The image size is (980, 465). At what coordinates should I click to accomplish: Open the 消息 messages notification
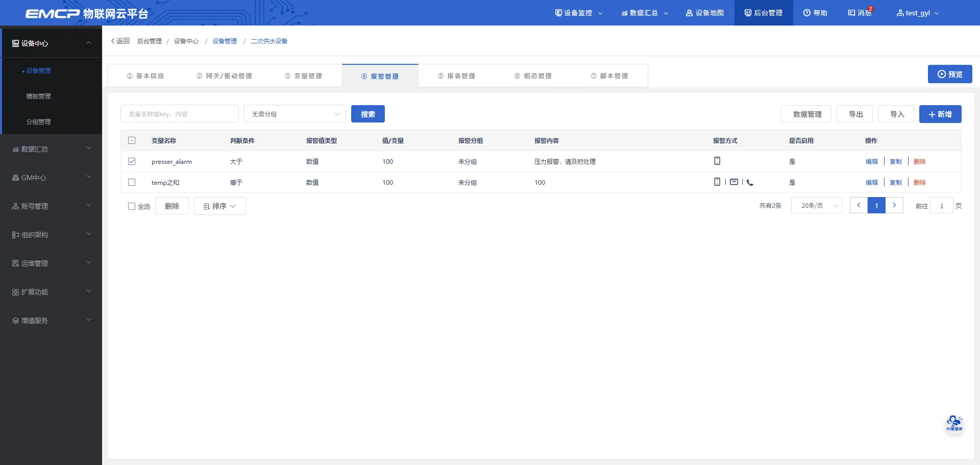pos(860,13)
